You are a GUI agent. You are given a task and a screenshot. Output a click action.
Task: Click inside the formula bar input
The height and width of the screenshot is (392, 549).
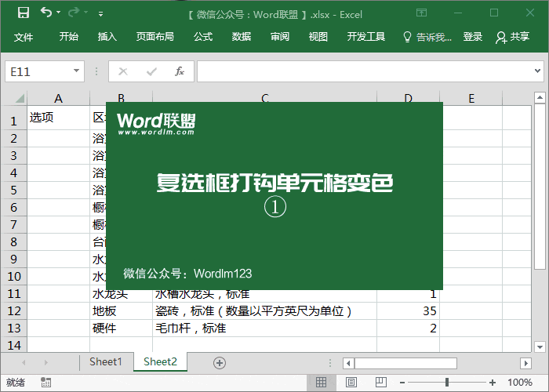pyautogui.click(x=365, y=71)
